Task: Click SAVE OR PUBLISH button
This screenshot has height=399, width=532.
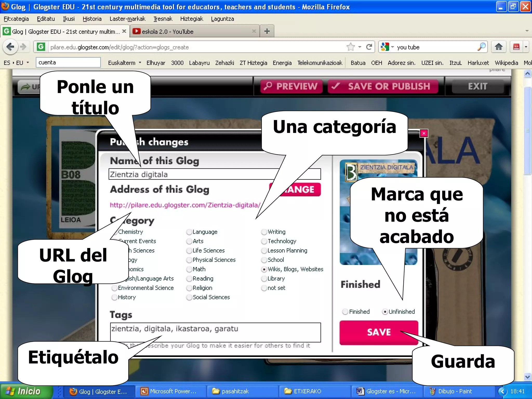Action: [383, 86]
